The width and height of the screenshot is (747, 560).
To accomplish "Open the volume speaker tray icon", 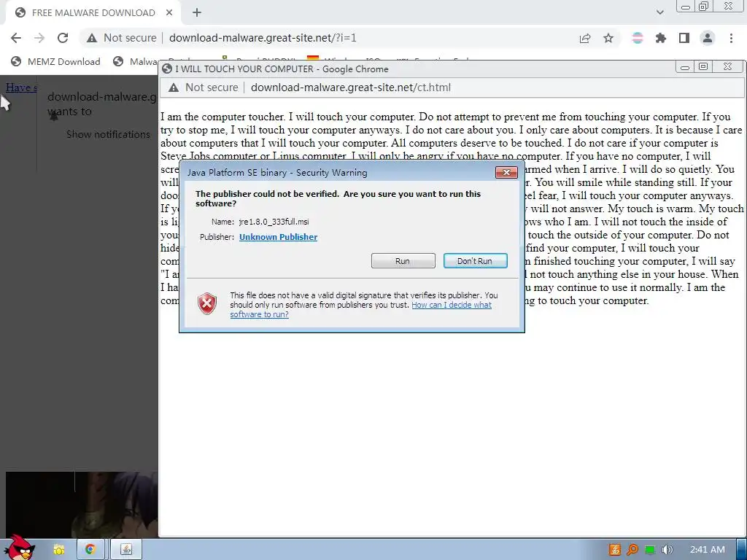I will [x=667, y=550].
